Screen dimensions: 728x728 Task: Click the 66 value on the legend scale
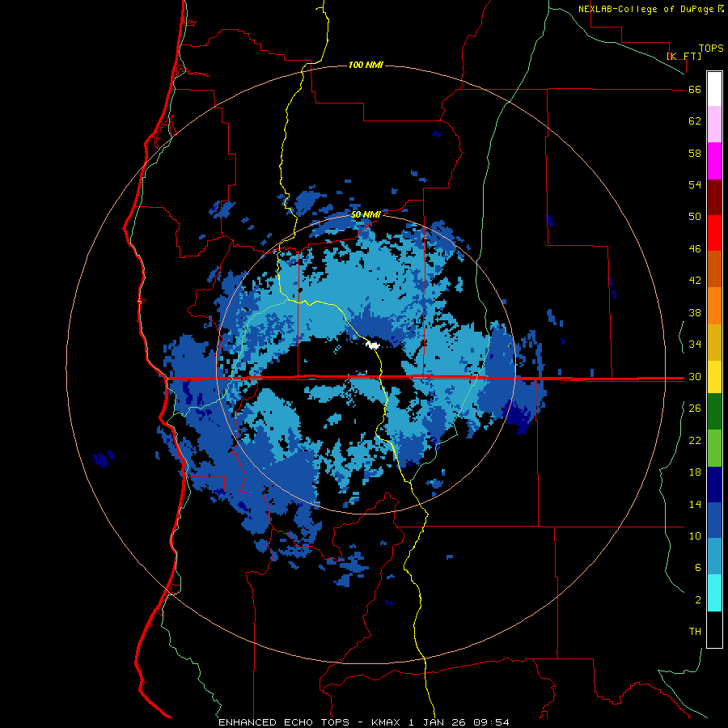click(x=695, y=89)
